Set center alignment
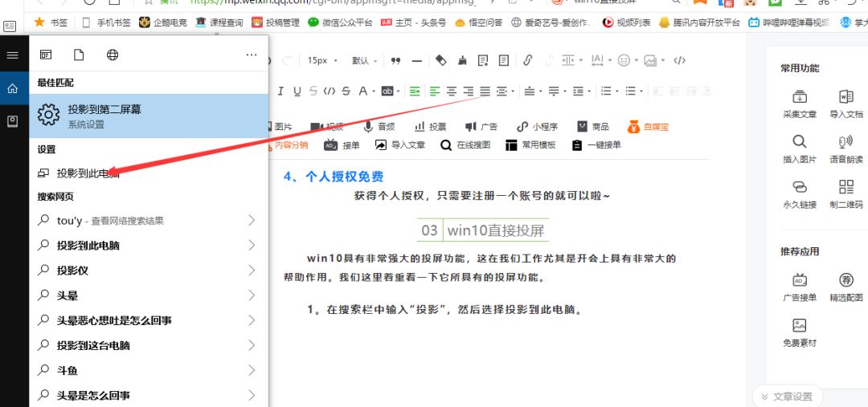 [452, 92]
